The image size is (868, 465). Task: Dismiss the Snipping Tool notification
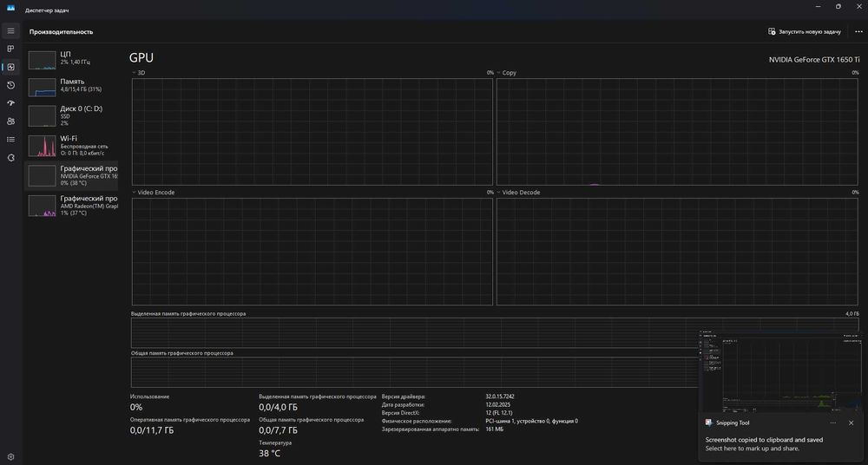[851, 423]
